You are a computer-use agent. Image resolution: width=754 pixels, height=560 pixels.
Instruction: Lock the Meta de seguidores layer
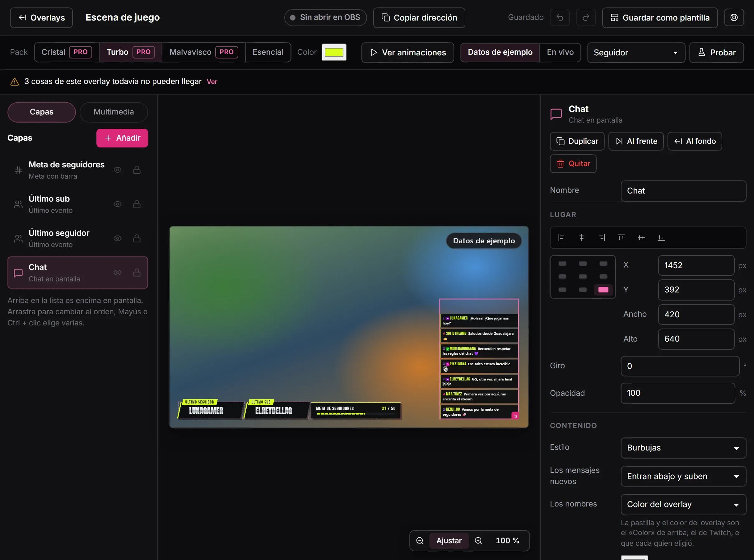[x=137, y=170]
